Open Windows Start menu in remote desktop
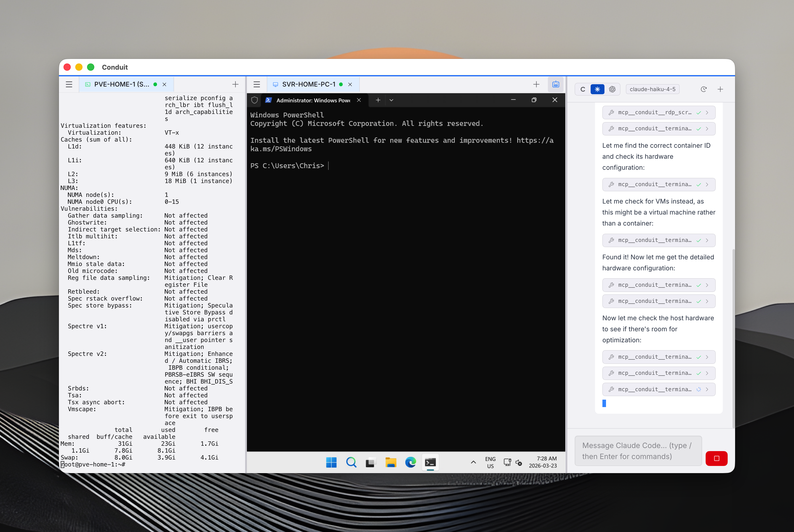 point(331,462)
